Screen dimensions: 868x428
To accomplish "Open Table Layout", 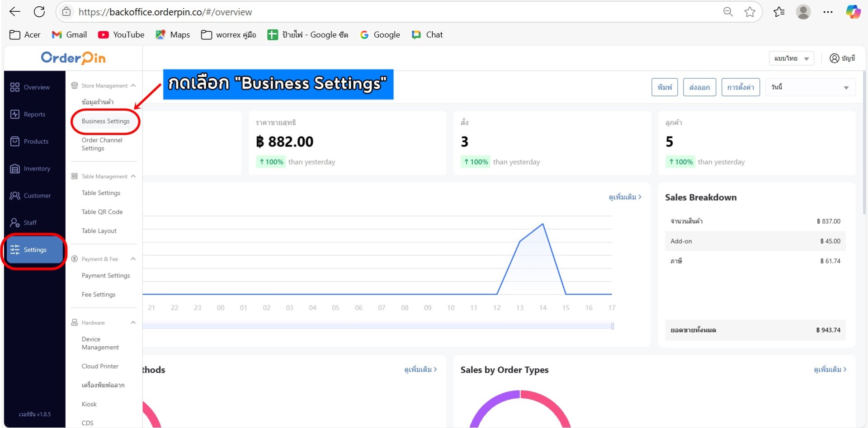I will coord(99,231).
